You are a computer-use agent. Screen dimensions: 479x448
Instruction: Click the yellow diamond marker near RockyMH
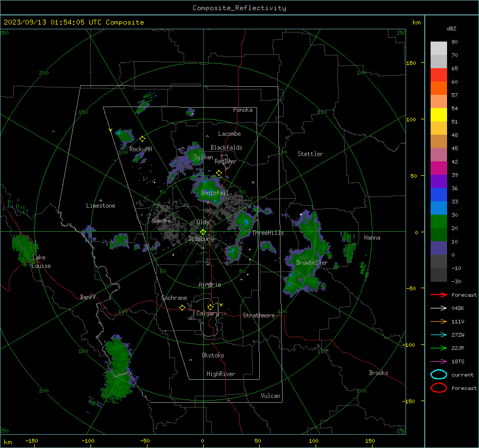[142, 139]
